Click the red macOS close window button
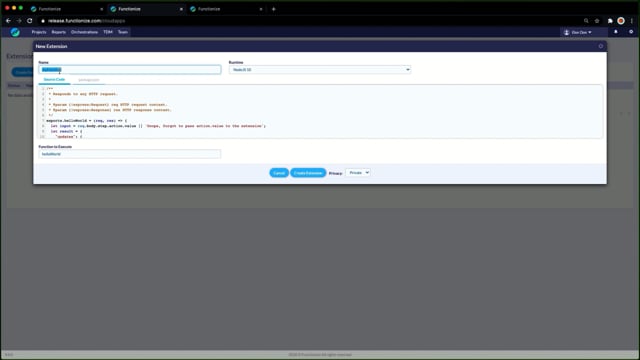This screenshot has height=360, width=640. click(x=7, y=8)
